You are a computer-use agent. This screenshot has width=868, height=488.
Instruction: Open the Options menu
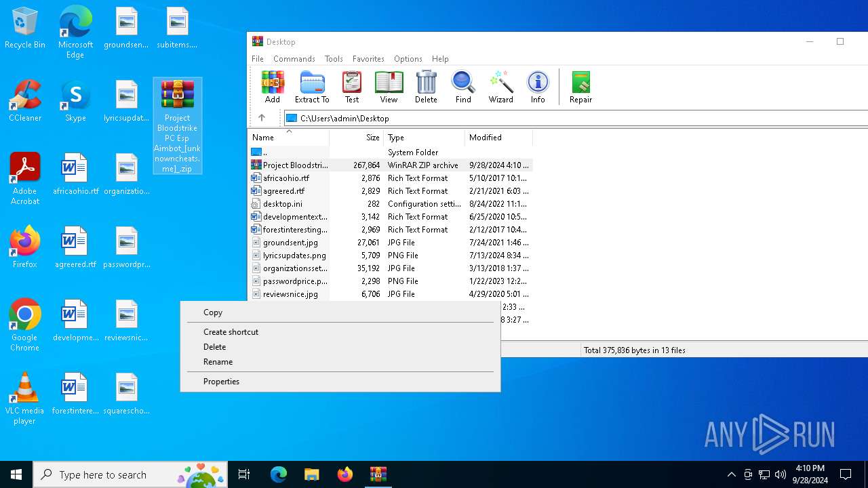point(408,59)
